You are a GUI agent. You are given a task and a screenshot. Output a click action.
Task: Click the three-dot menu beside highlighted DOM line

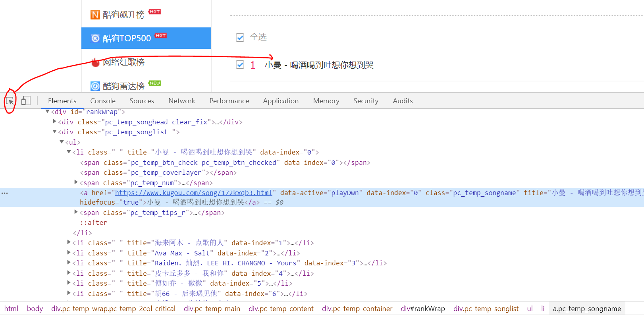(5, 193)
